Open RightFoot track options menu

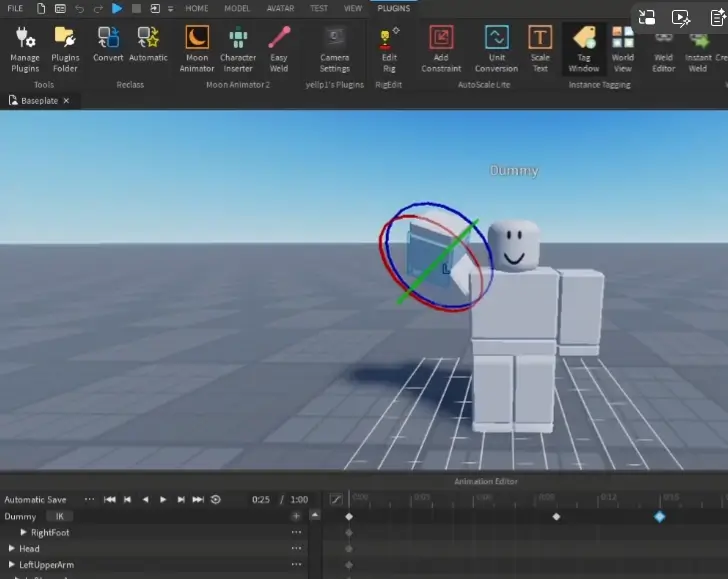[296, 532]
